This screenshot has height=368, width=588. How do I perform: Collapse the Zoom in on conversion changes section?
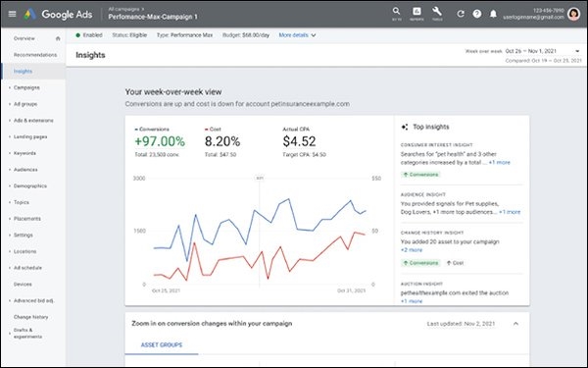click(x=515, y=323)
